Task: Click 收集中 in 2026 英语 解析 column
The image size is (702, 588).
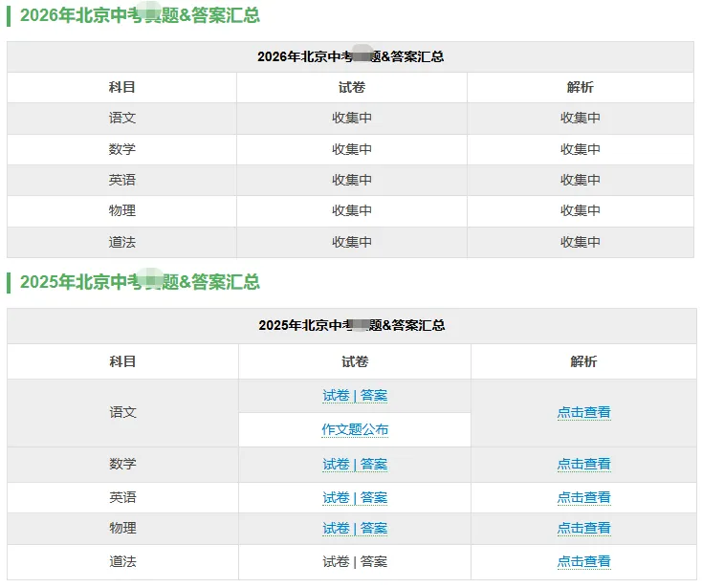Action: (x=581, y=180)
